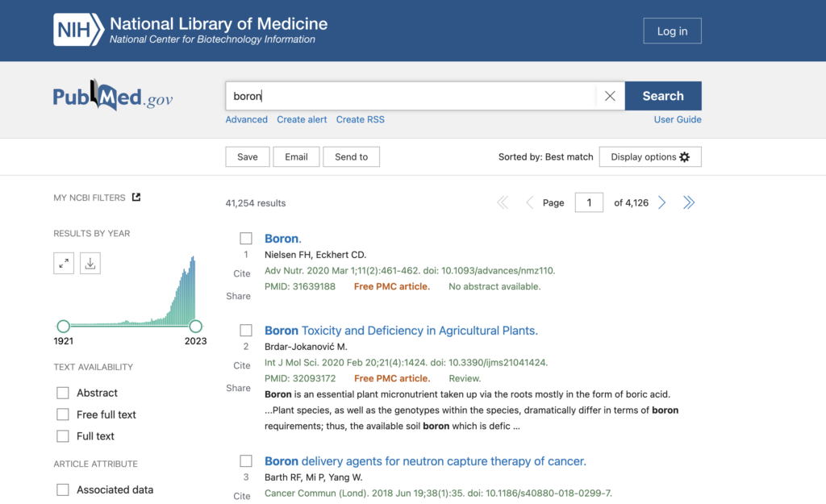Open My NCBI Filters external link icon

(136, 197)
